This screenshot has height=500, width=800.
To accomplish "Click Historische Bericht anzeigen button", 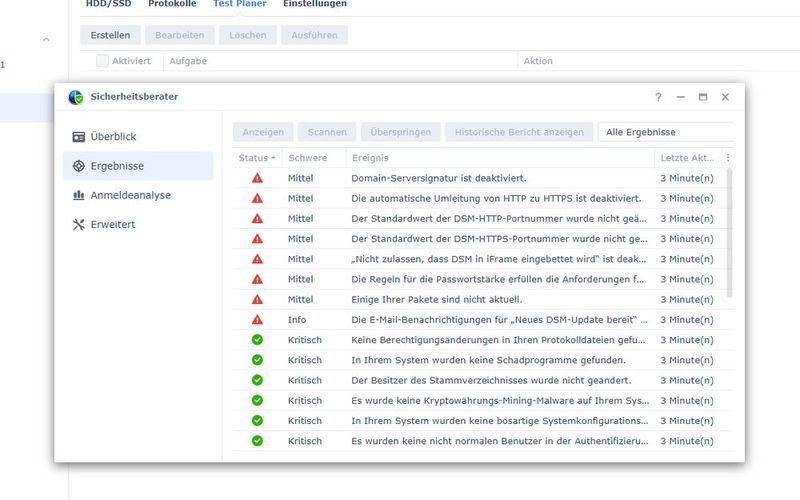I will coord(519,132).
